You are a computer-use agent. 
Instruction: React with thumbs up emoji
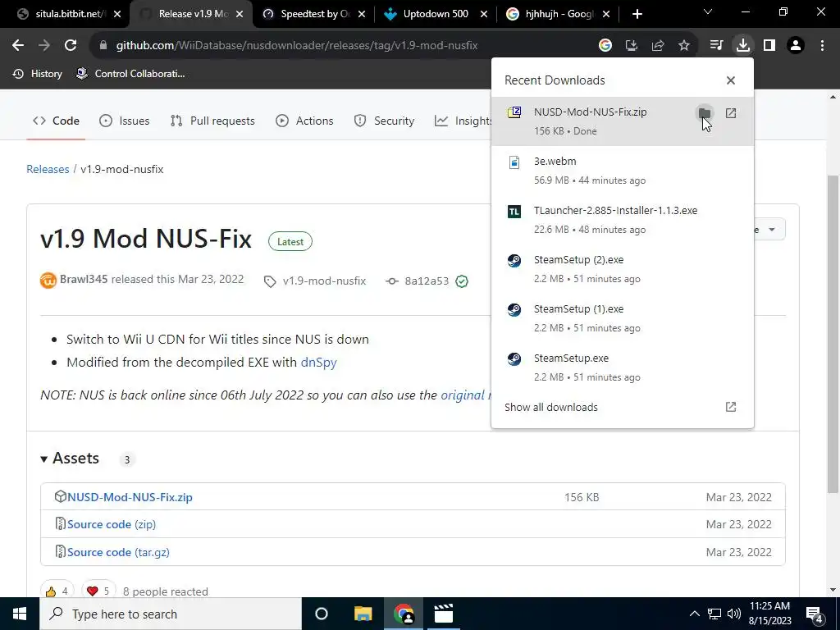[57, 591]
